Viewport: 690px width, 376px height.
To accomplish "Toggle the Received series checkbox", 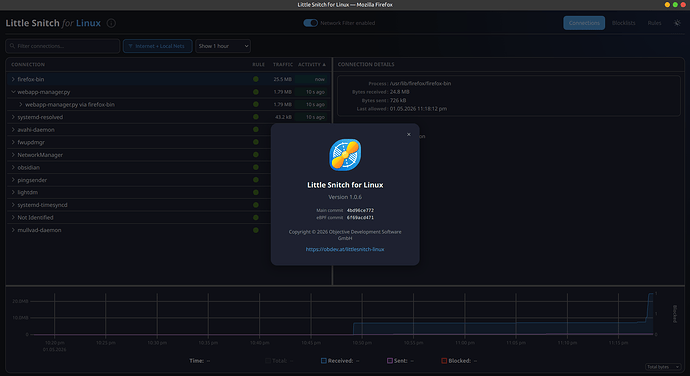I will pos(324,361).
